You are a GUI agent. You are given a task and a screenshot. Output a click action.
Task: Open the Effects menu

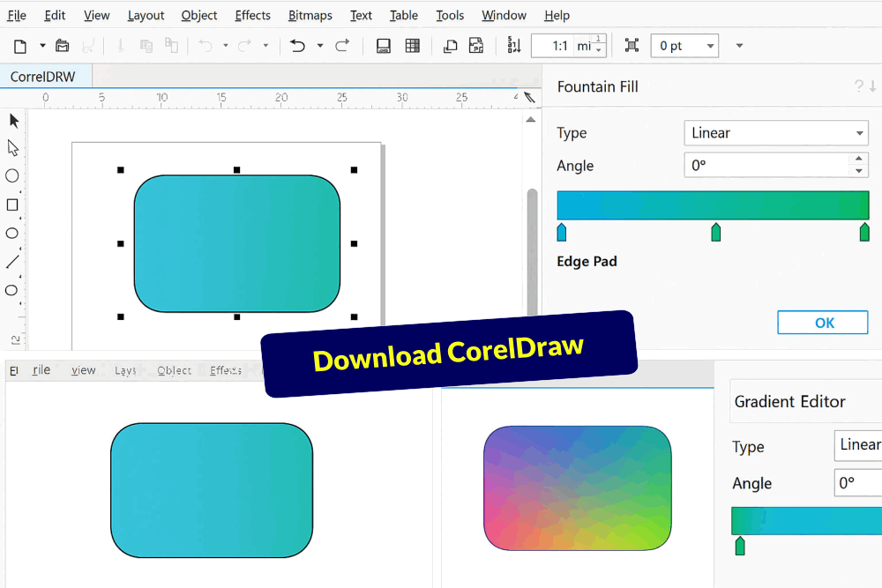252,15
